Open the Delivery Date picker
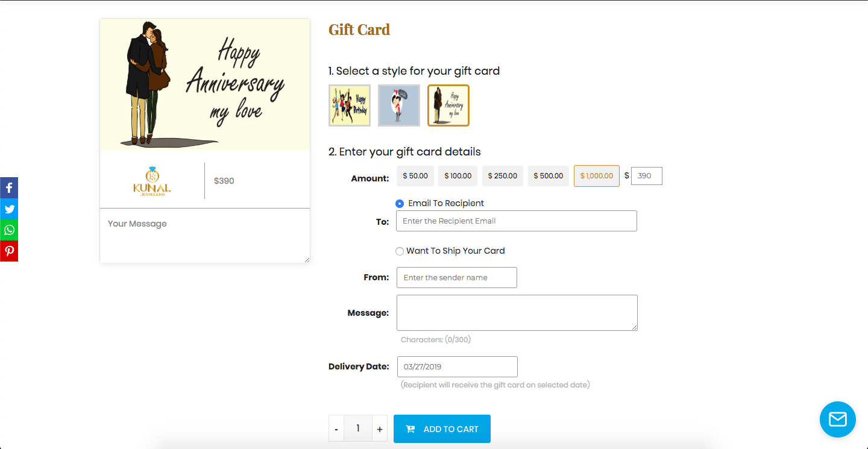Viewport: 868px width, 449px height. [457, 366]
